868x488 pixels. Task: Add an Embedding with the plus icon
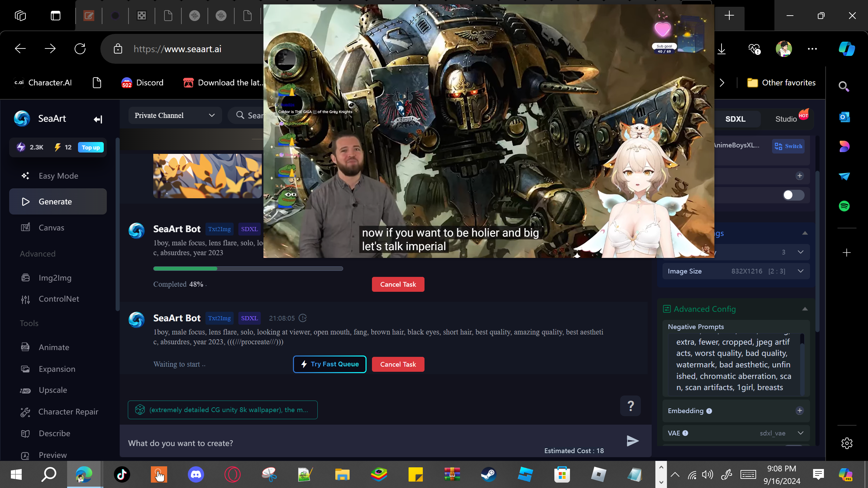click(x=800, y=411)
